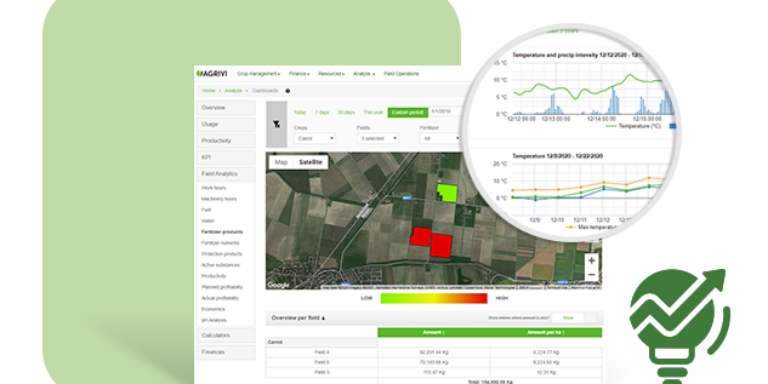Select the This year period filter
Screen dimensions: 768x384
tap(373, 112)
